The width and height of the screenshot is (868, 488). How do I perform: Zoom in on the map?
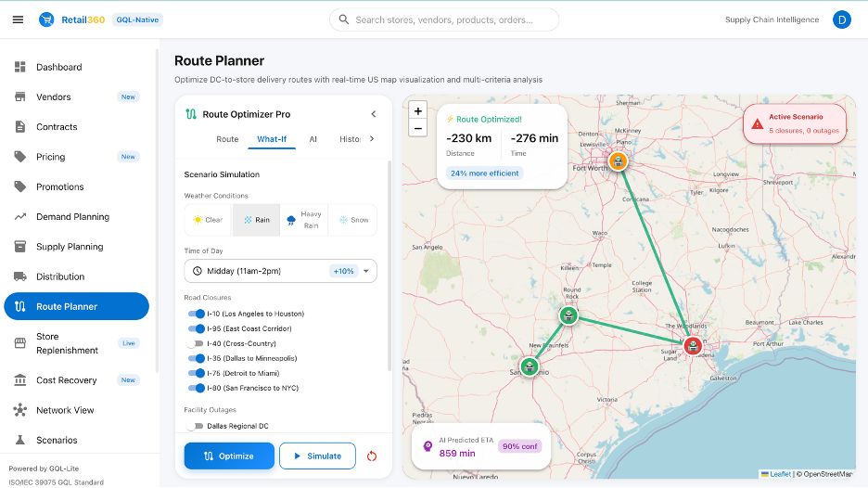(418, 110)
